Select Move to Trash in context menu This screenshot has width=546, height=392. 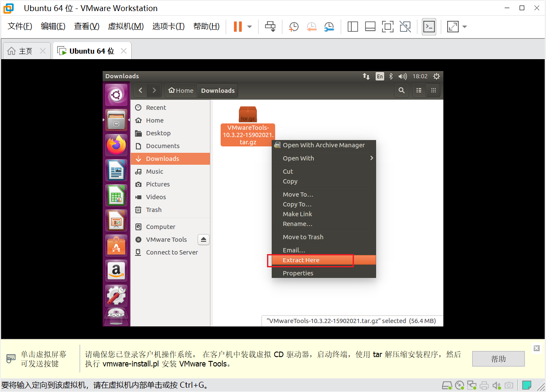[324, 237]
